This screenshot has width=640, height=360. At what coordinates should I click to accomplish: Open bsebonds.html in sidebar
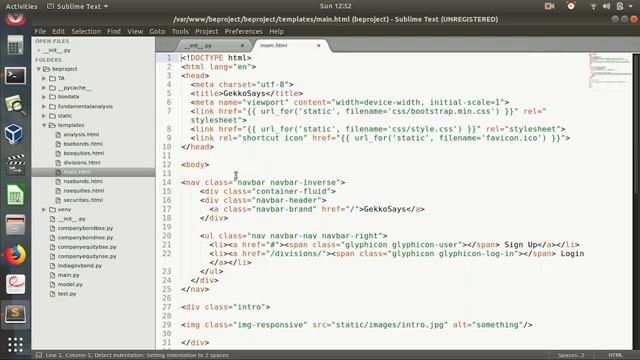(83, 144)
